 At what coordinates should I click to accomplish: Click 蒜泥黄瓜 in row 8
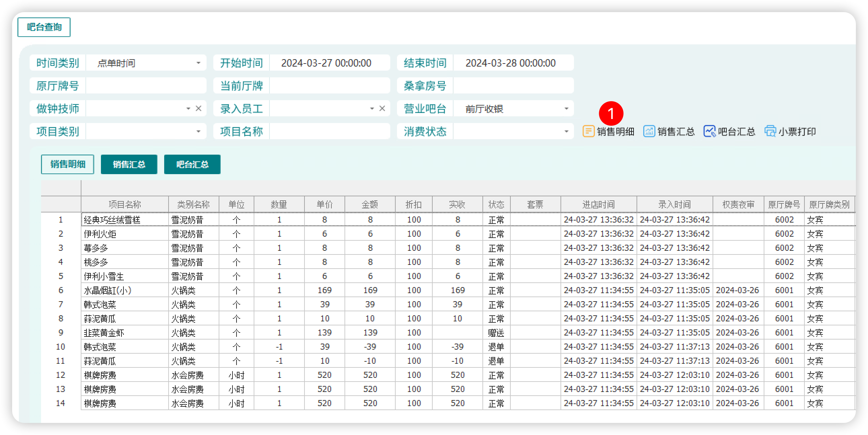tap(125, 318)
